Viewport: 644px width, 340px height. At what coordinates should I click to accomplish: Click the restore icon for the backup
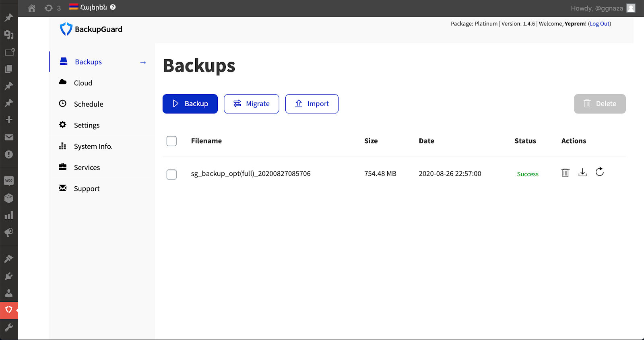(599, 172)
